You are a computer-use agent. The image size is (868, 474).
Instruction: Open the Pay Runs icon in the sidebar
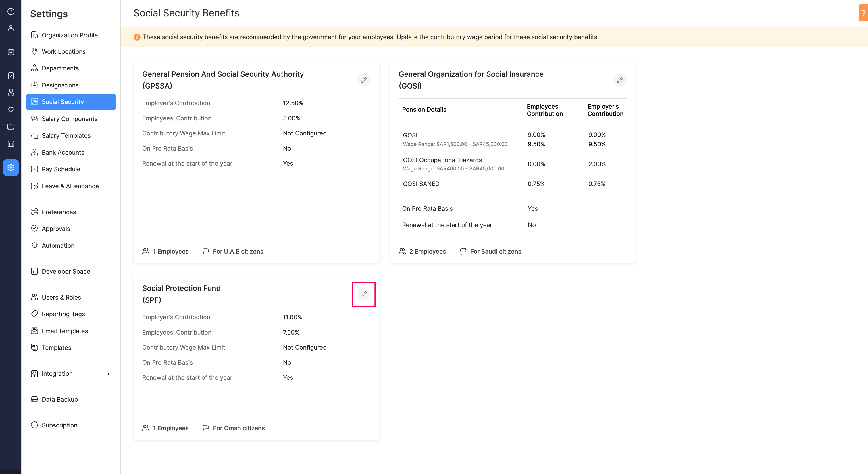(x=11, y=52)
